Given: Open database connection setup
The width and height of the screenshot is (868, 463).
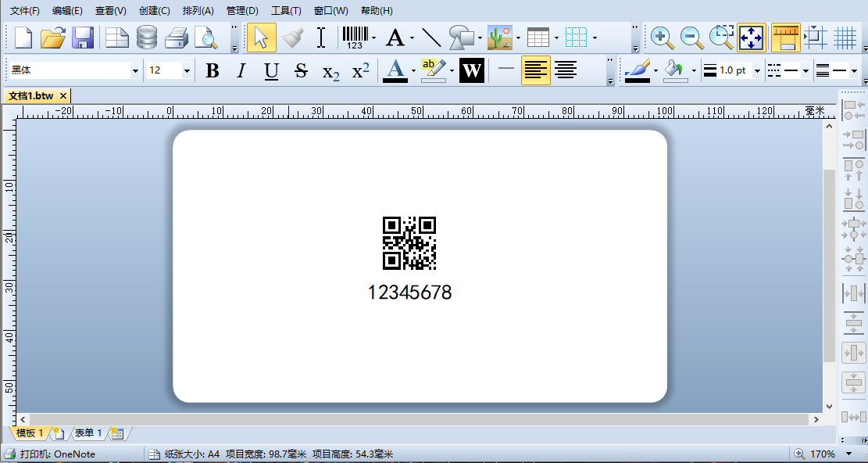Looking at the screenshot, I should pos(147,38).
